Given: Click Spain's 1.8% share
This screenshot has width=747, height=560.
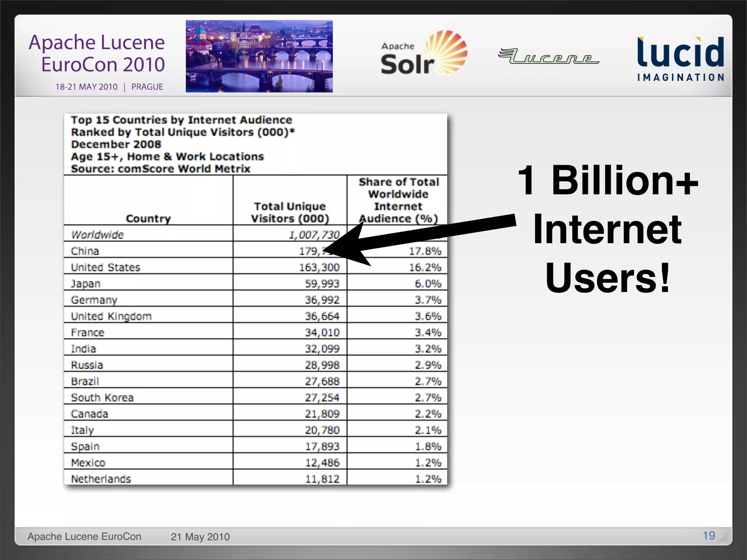Looking at the screenshot, I should [x=428, y=446].
